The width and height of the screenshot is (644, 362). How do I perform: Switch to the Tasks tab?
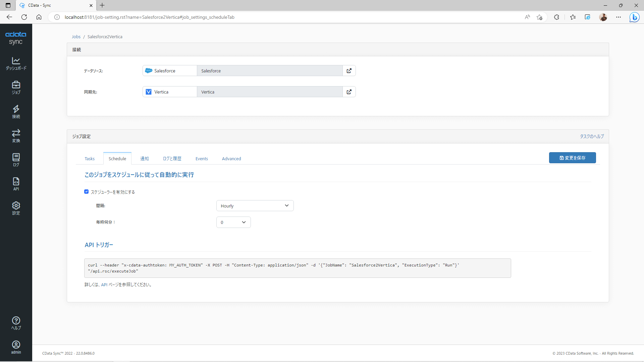coord(90,159)
